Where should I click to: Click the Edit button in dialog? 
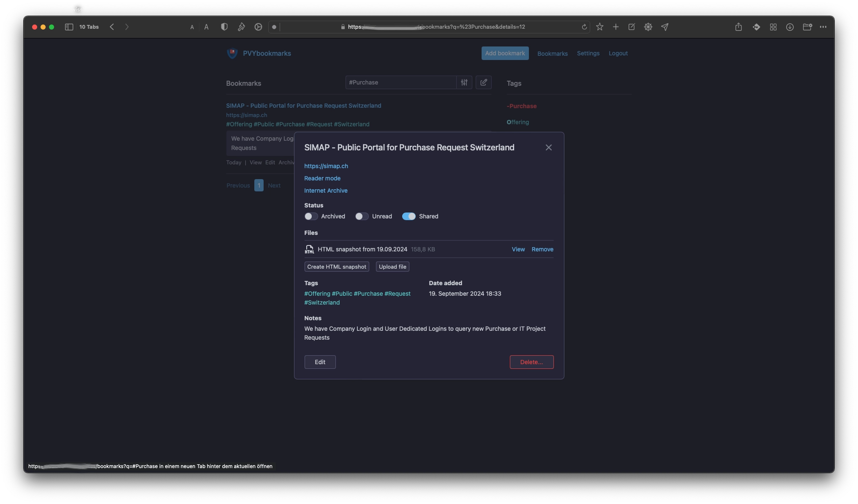[x=320, y=362]
